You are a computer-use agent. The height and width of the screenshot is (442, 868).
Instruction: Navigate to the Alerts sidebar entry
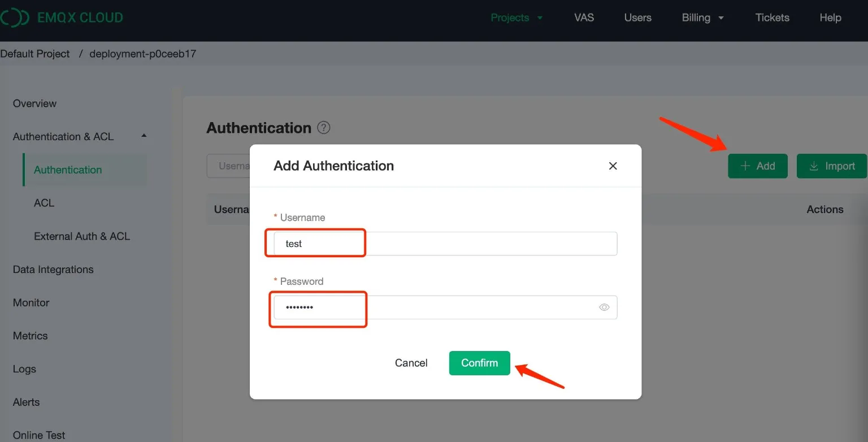26,402
